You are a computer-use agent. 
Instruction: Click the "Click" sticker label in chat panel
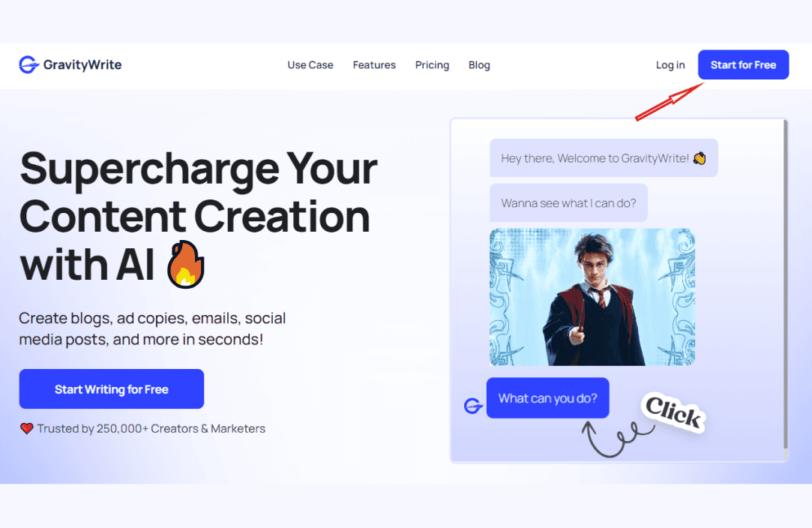pos(673,412)
